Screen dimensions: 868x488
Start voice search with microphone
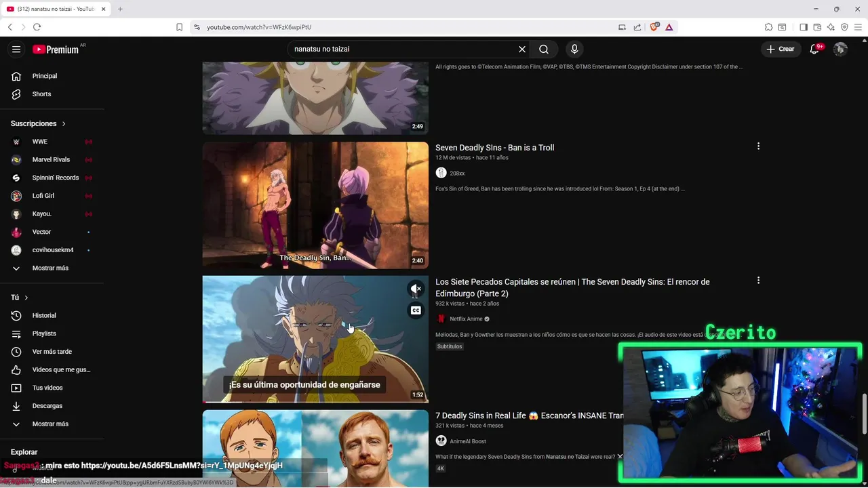574,49
